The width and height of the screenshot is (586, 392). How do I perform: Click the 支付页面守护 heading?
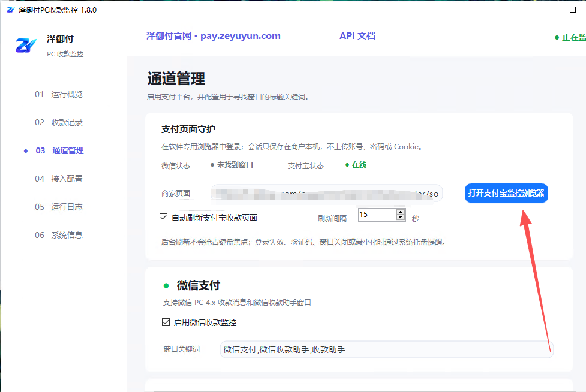point(188,129)
